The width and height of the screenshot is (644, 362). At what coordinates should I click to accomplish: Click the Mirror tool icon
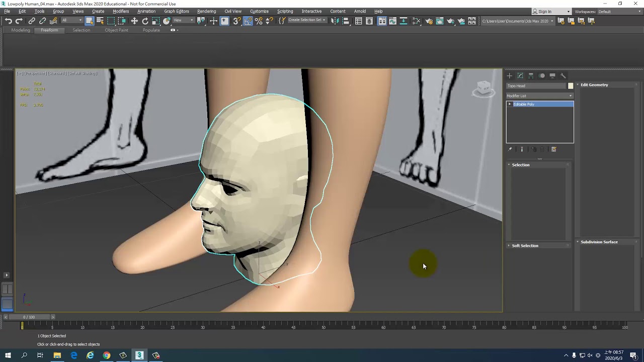tap(335, 21)
